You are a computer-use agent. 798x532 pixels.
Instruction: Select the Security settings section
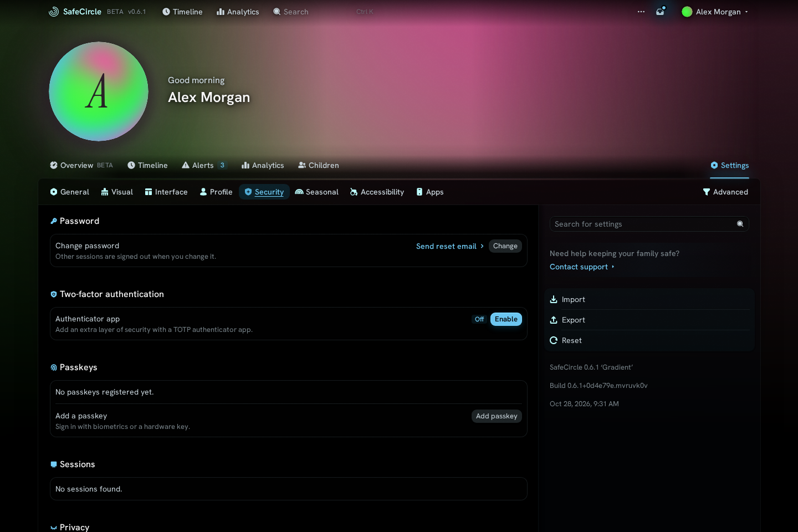click(x=264, y=192)
